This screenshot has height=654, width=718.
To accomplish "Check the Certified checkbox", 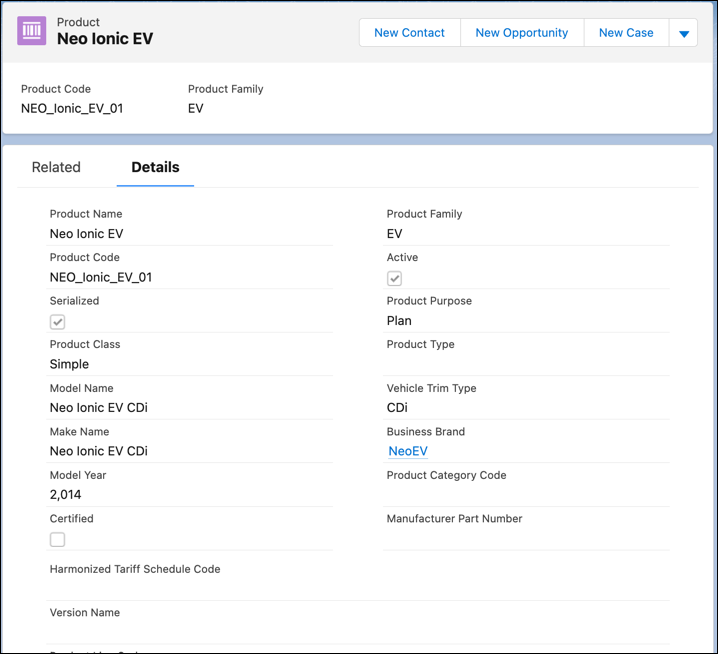I will [57, 540].
